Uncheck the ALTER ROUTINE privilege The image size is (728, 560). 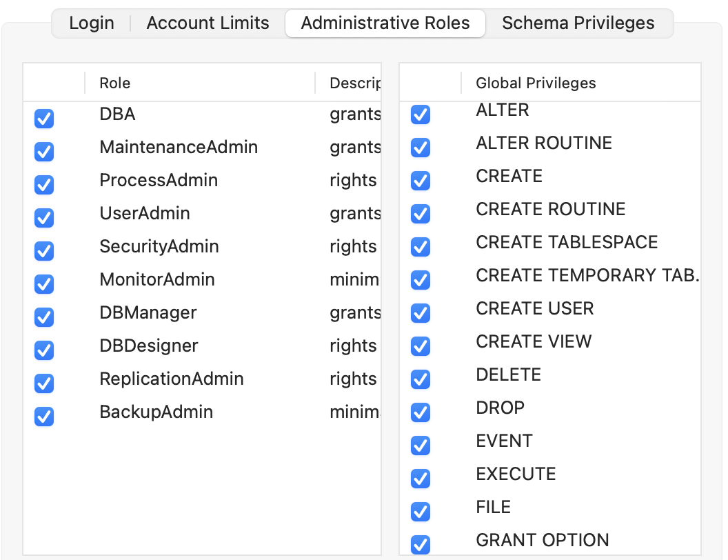(421, 148)
